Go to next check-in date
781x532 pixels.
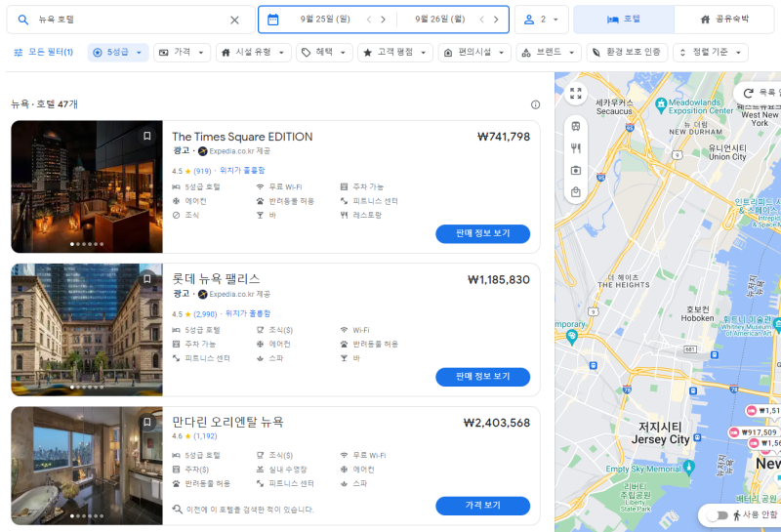coord(383,20)
